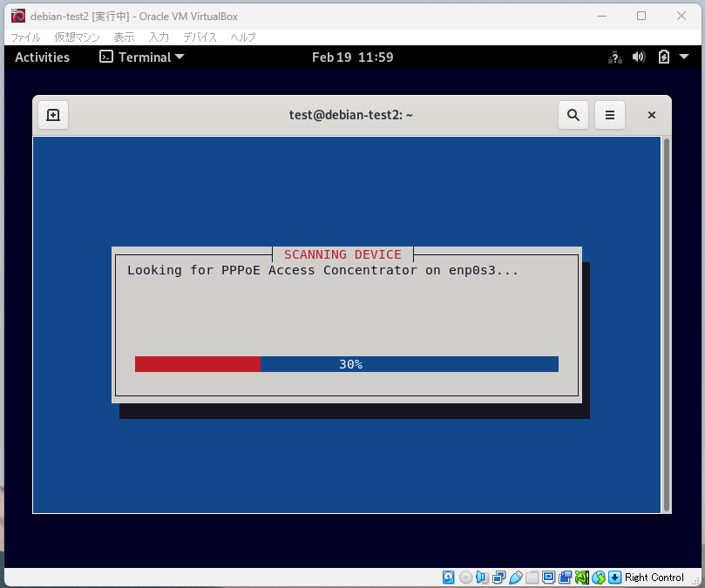Open the terminal hamburger menu
705x588 pixels.
point(610,115)
